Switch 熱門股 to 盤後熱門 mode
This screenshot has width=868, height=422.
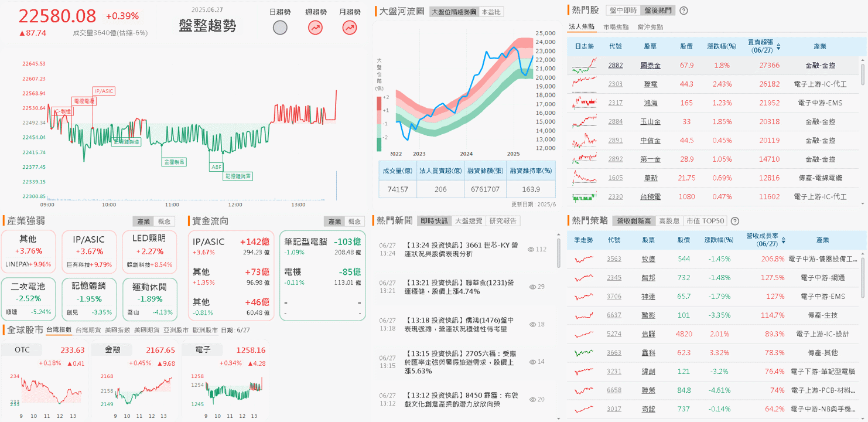(x=657, y=11)
